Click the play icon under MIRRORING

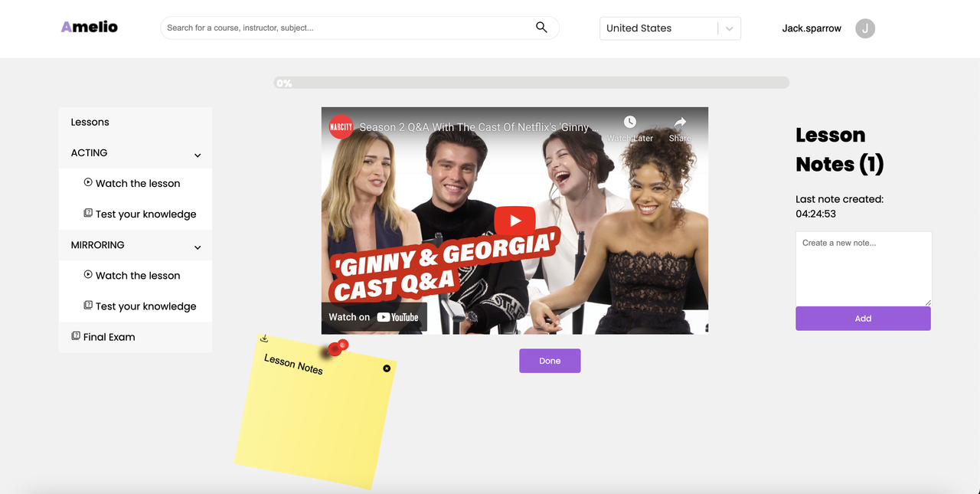click(x=88, y=274)
